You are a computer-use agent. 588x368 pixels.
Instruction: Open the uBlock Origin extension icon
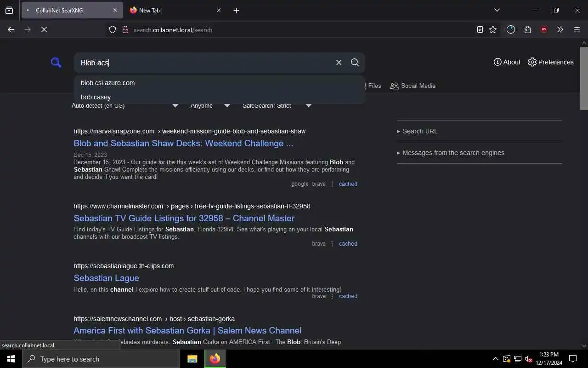point(544,29)
